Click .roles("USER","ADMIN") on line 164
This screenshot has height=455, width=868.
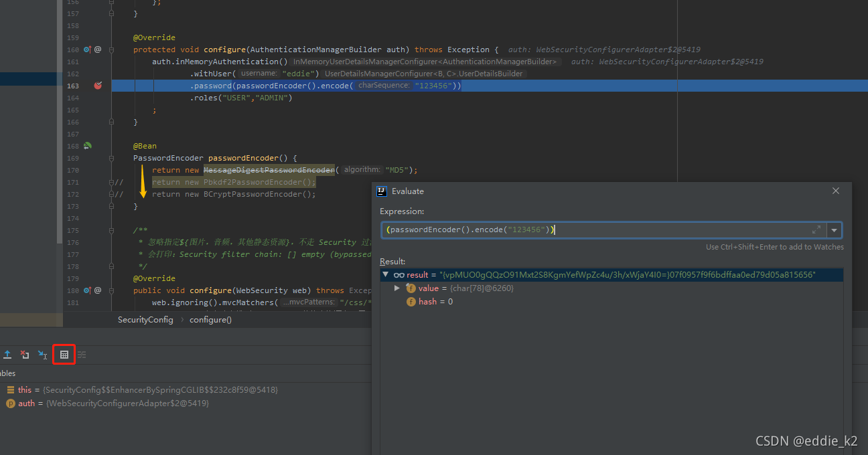click(x=241, y=98)
